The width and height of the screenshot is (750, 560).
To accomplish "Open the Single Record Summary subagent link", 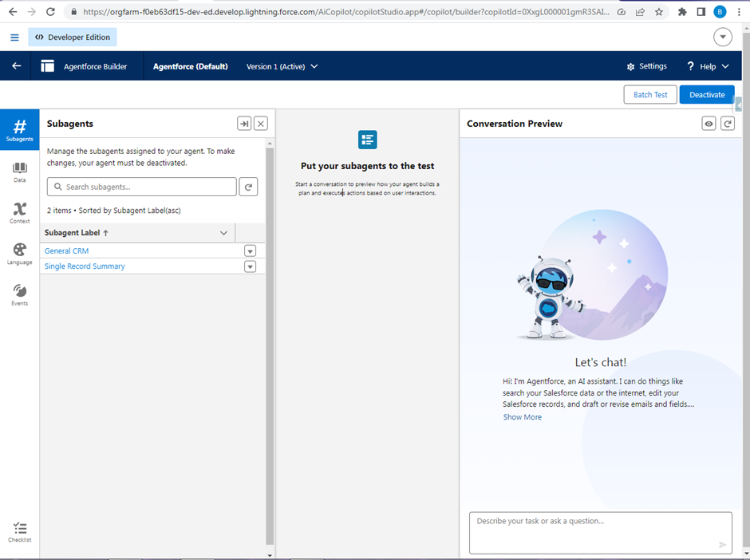I will tap(85, 266).
